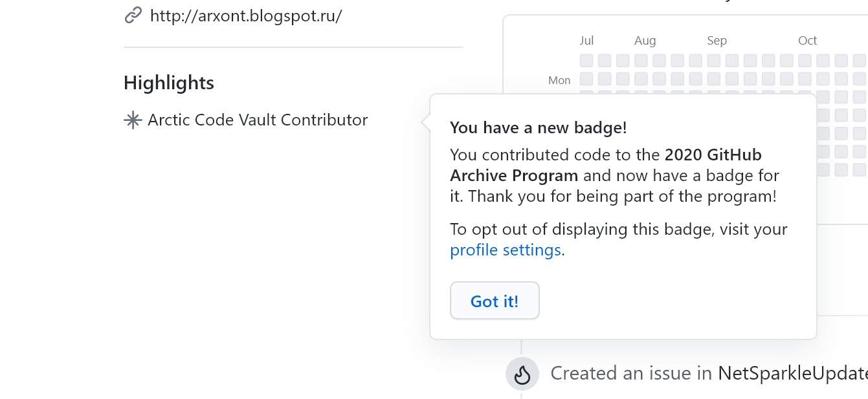This screenshot has height=399, width=868.
Task: Click the Highlights section heading
Action: (x=169, y=83)
